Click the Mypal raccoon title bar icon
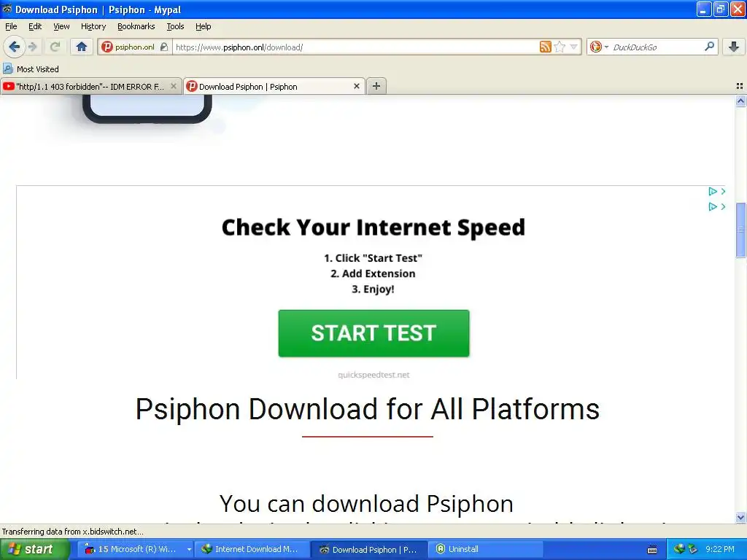The image size is (747, 560). (7, 9)
